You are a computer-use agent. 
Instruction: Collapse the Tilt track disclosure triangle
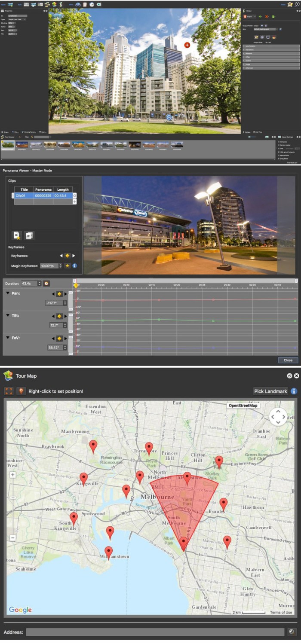7,315
